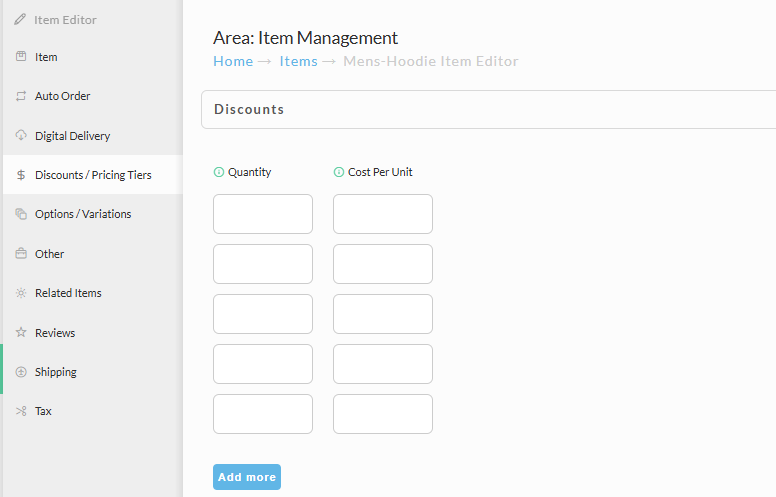Viewport: 776px width, 497px height.
Task: Click the info icon next to Quantity
Action: tap(219, 172)
